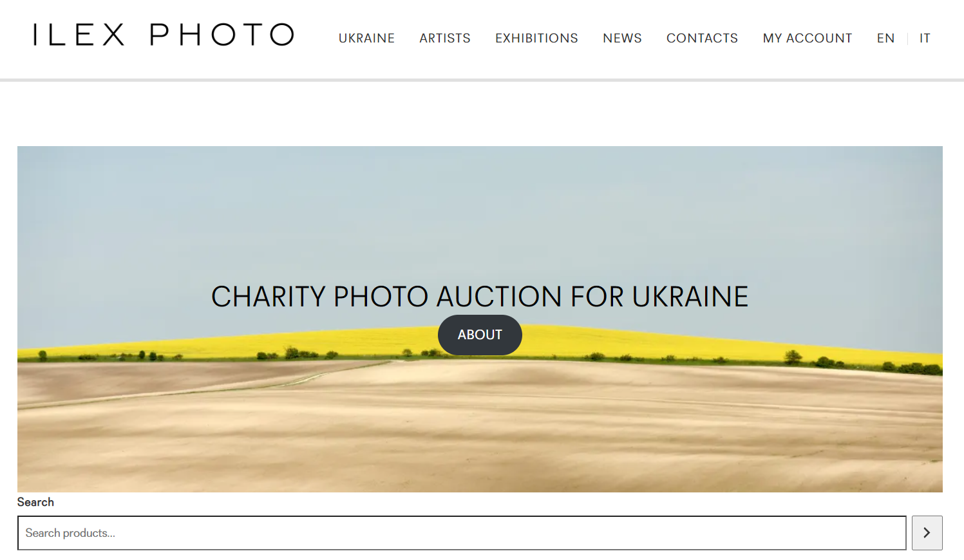Click the ILEX PHOTO logo
Viewport: 964px width, 560px height.
click(164, 35)
